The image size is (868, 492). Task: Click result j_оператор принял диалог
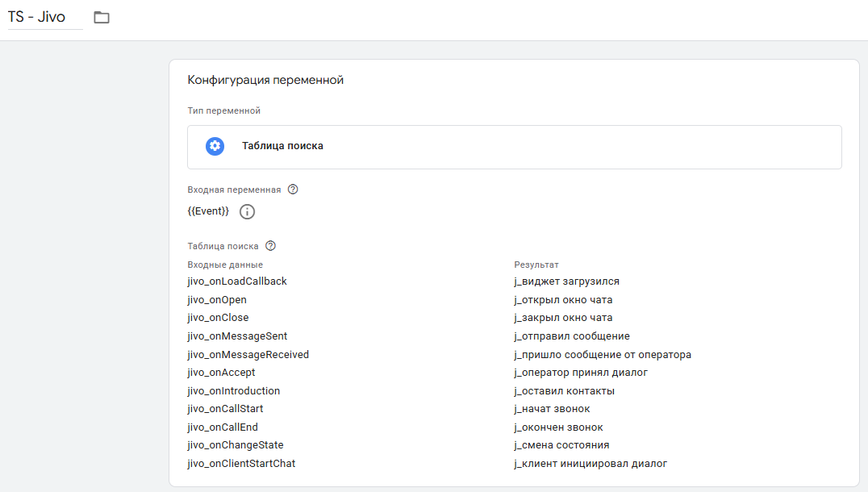coord(581,373)
